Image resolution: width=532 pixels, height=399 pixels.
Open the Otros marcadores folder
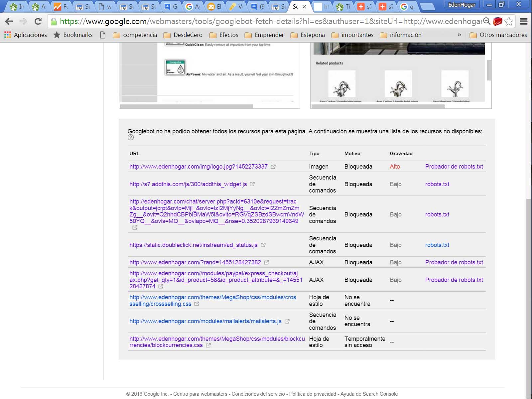point(498,35)
